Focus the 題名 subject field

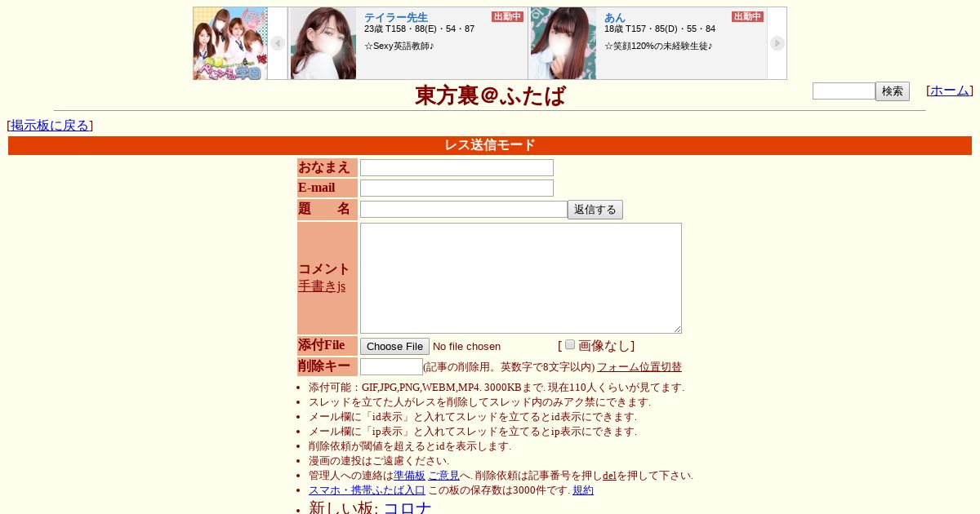pyautogui.click(x=464, y=210)
